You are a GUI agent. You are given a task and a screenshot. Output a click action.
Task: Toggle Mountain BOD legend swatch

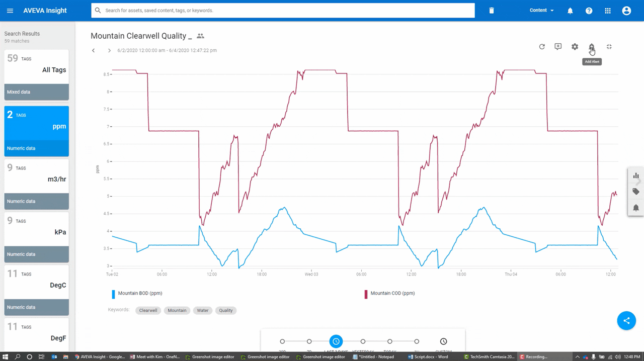[113, 294]
